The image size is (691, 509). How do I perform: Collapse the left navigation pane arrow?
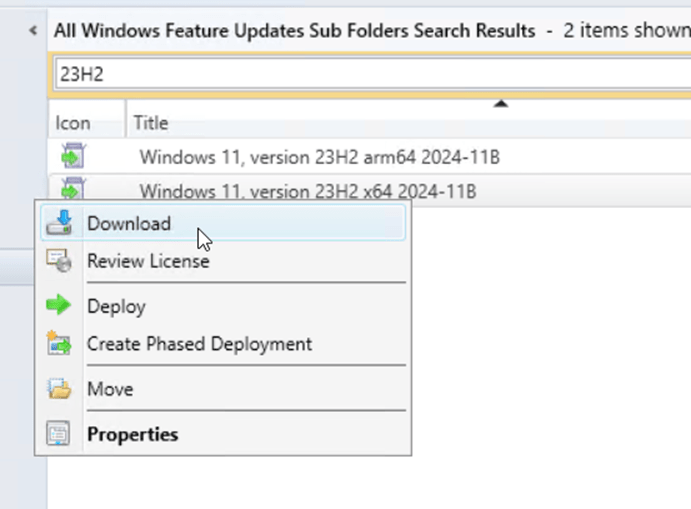point(33,30)
